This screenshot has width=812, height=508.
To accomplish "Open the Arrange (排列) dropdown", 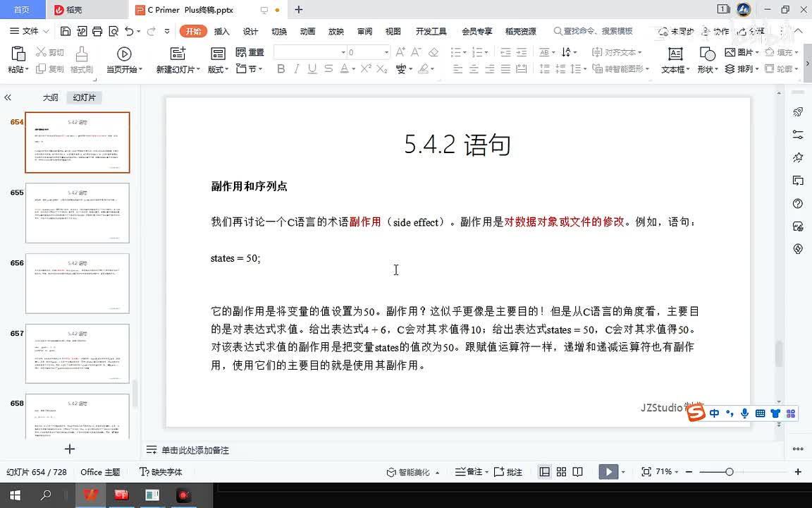I will pyautogui.click(x=742, y=68).
